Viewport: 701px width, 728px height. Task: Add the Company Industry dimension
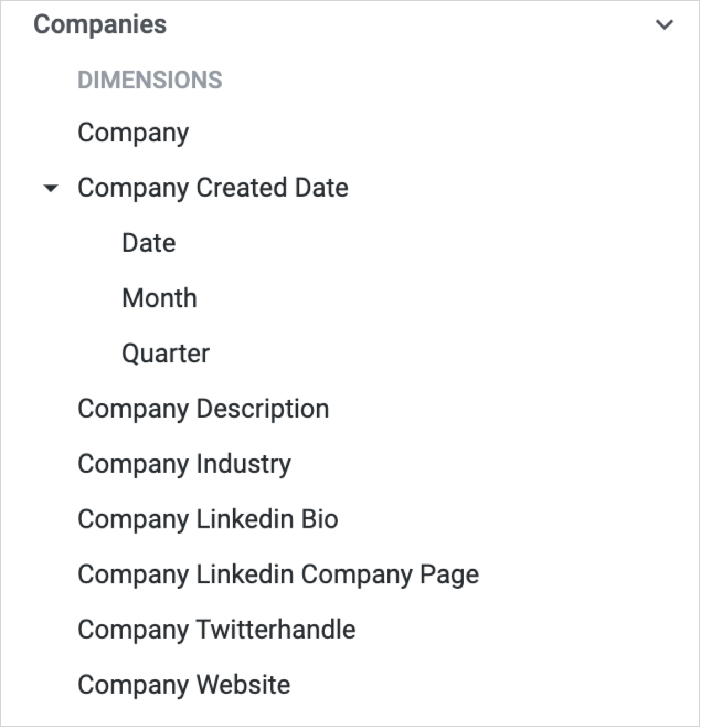[x=184, y=464]
